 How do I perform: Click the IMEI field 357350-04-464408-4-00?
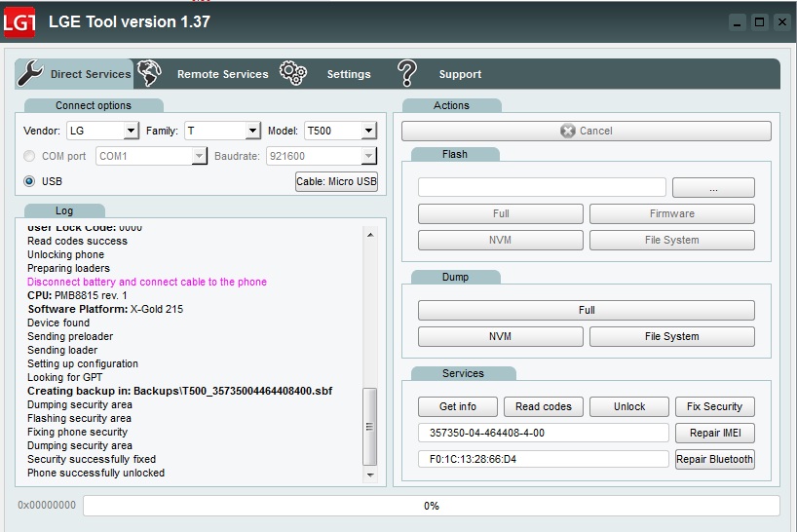point(544,433)
